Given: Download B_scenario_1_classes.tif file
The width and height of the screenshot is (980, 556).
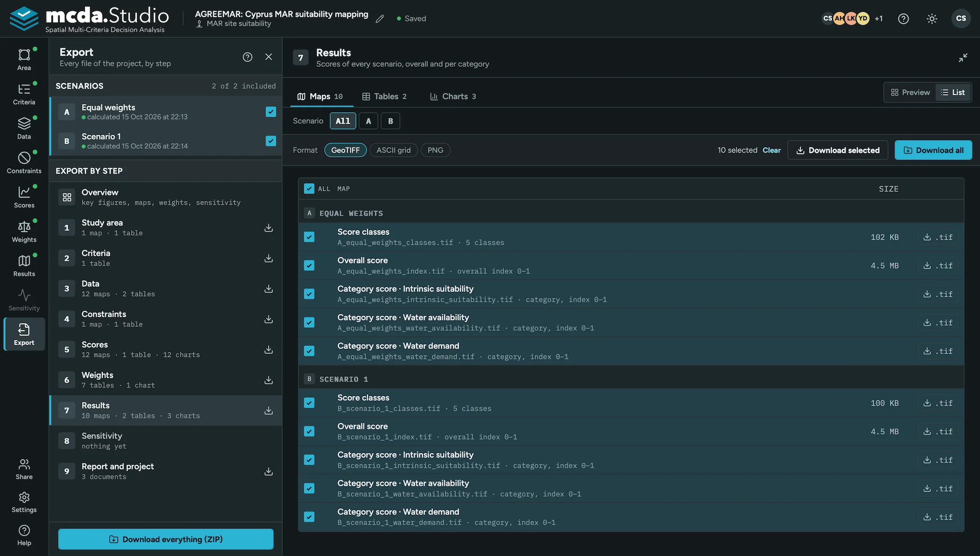Looking at the screenshot, I should (938, 403).
